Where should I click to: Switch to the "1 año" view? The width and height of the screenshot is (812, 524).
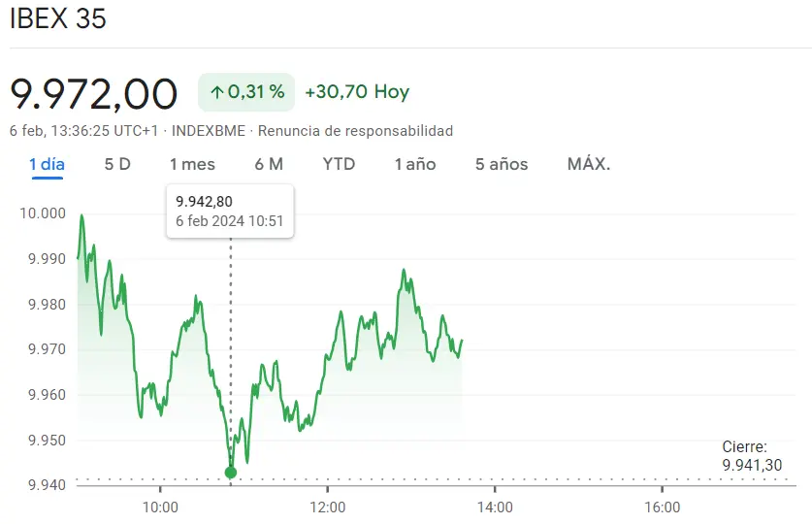click(415, 164)
